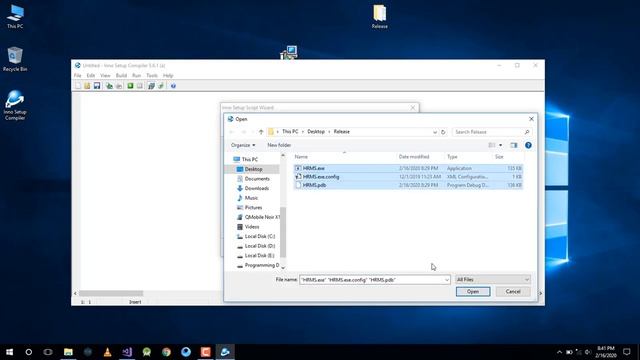
Task: Open the Edit menu in Inno Setup Compiler
Action: pyautogui.click(x=91, y=76)
